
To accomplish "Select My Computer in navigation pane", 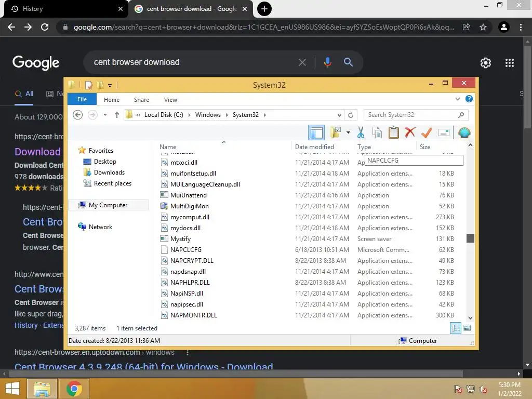I will [108, 205].
